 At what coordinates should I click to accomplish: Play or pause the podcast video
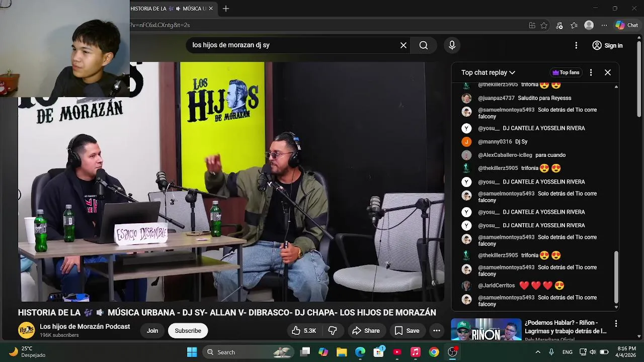point(231,182)
